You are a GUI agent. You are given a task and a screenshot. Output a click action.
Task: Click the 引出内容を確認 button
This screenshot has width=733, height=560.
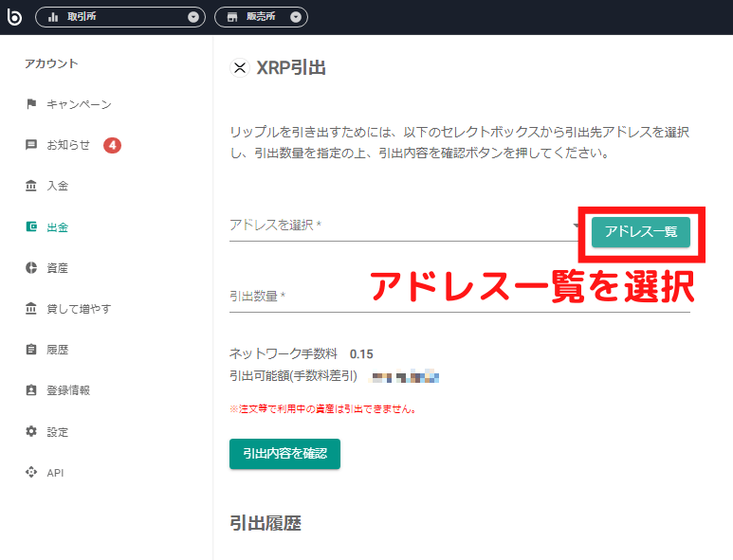pos(284,454)
